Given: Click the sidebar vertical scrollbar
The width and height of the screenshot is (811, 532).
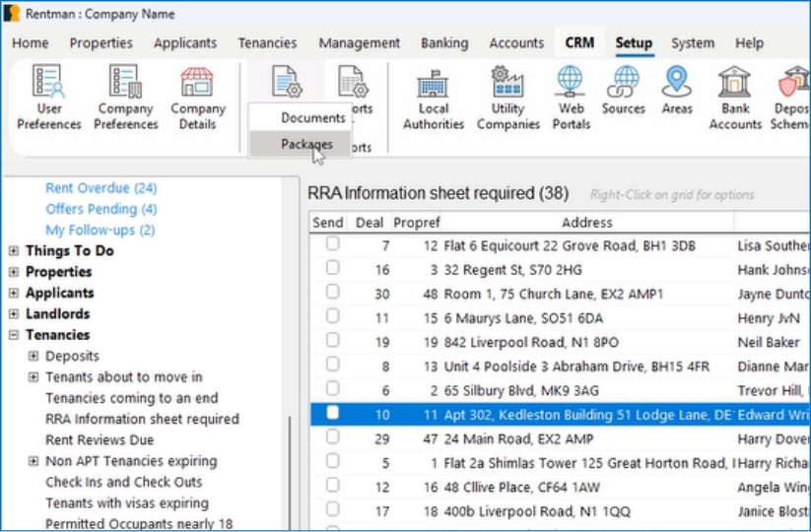Looking at the screenshot, I should 290,472.
